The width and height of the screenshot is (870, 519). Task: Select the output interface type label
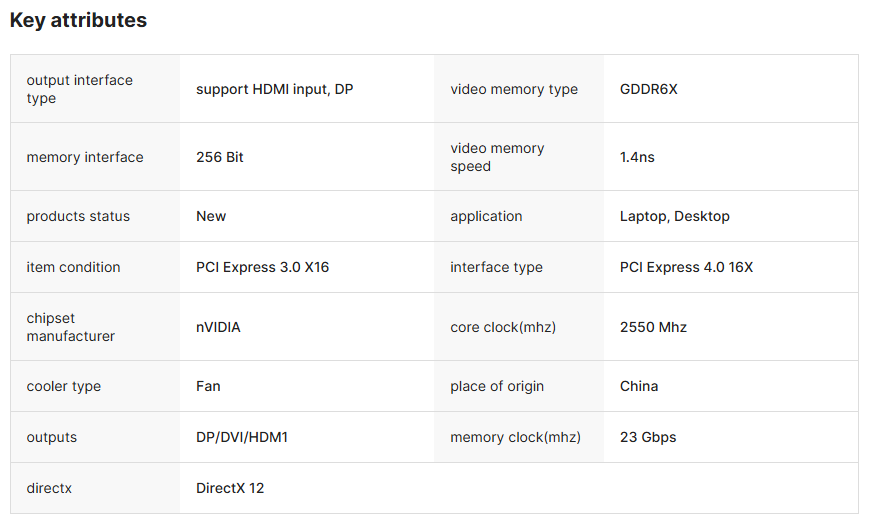click(x=79, y=89)
